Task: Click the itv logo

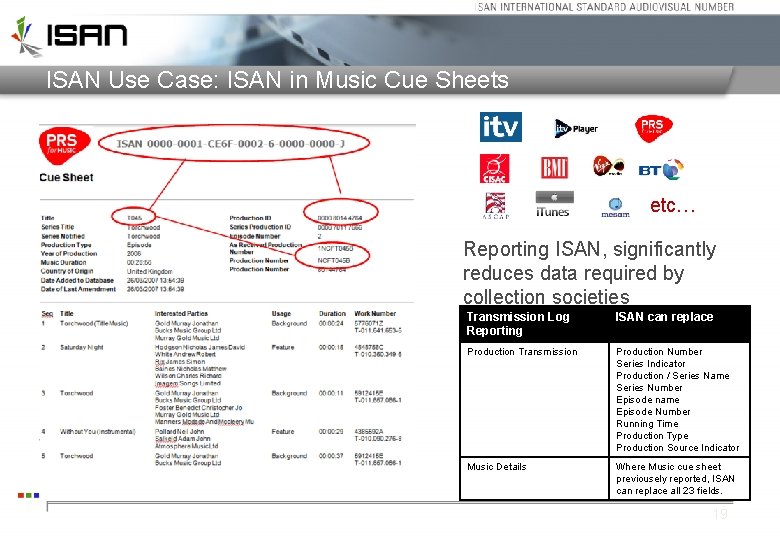Action: (500, 127)
